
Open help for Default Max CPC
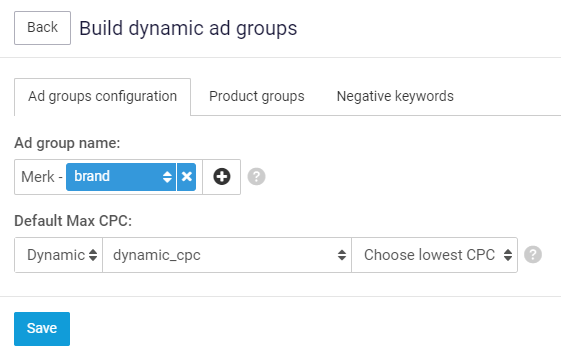pyautogui.click(x=533, y=255)
